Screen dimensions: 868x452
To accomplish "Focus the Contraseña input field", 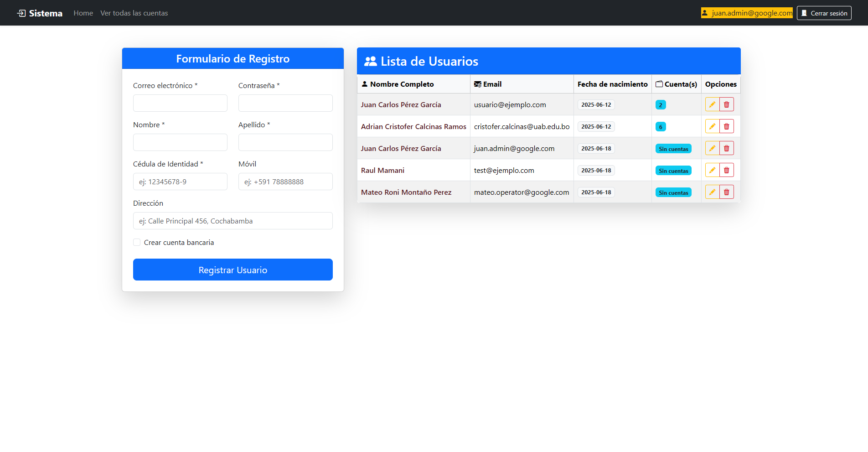I will tap(285, 103).
